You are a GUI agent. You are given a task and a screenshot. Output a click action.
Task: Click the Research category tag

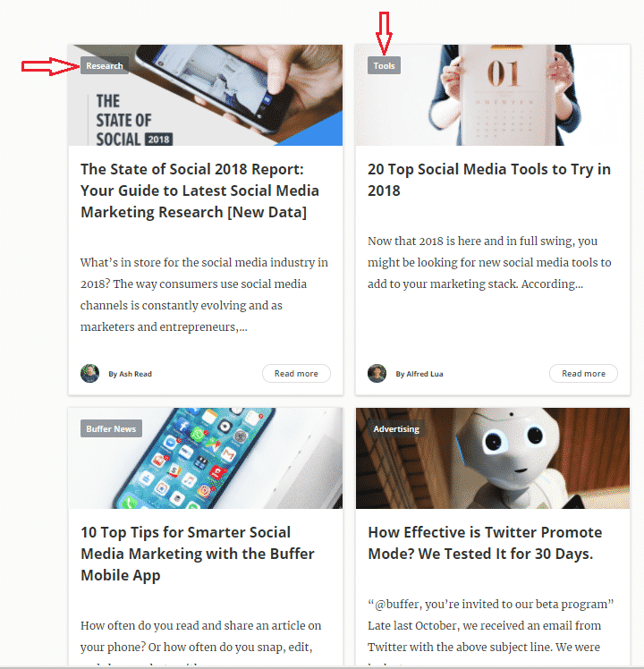(x=104, y=65)
